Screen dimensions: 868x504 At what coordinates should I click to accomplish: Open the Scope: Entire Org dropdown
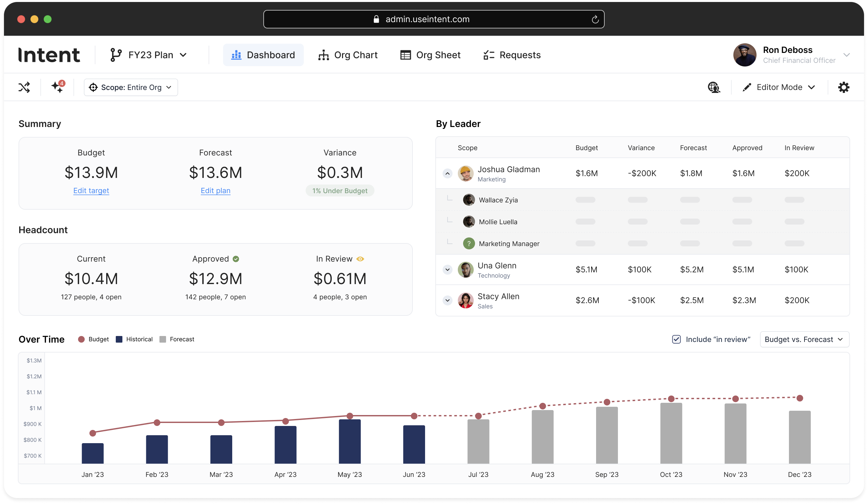[x=131, y=87]
